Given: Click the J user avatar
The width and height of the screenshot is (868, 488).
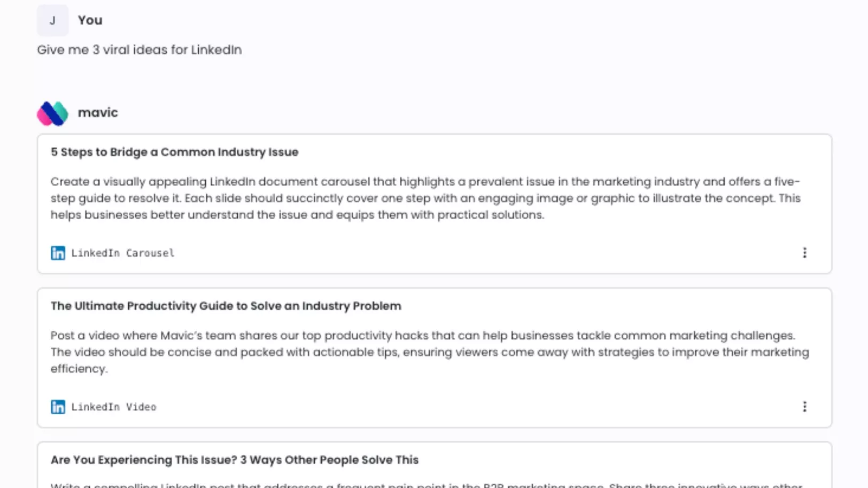Looking at the screenshot, I should [x=52, y=20].
